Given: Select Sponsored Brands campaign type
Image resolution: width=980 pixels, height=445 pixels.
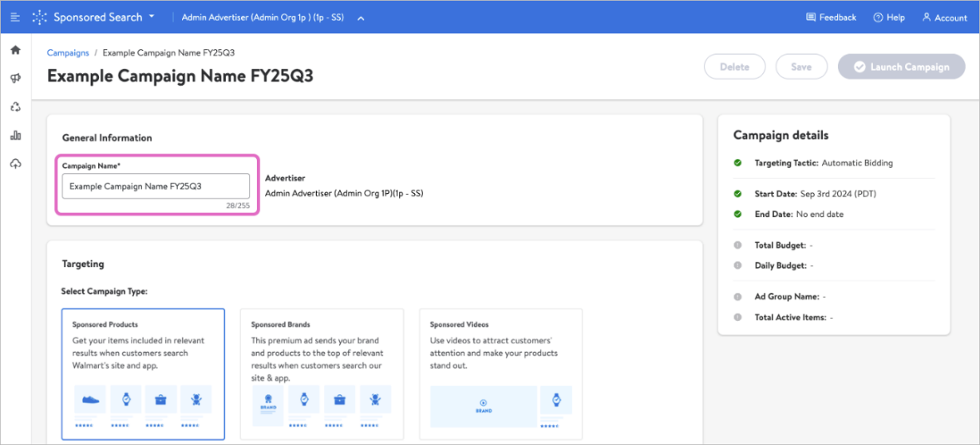Looking at the screenshot, I should [x=322, y=373].
